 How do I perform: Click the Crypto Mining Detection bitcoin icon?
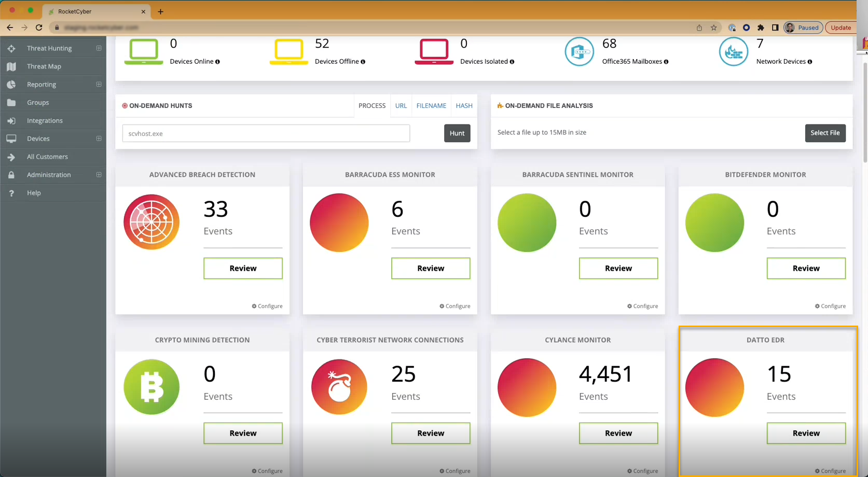pos(151,387)
